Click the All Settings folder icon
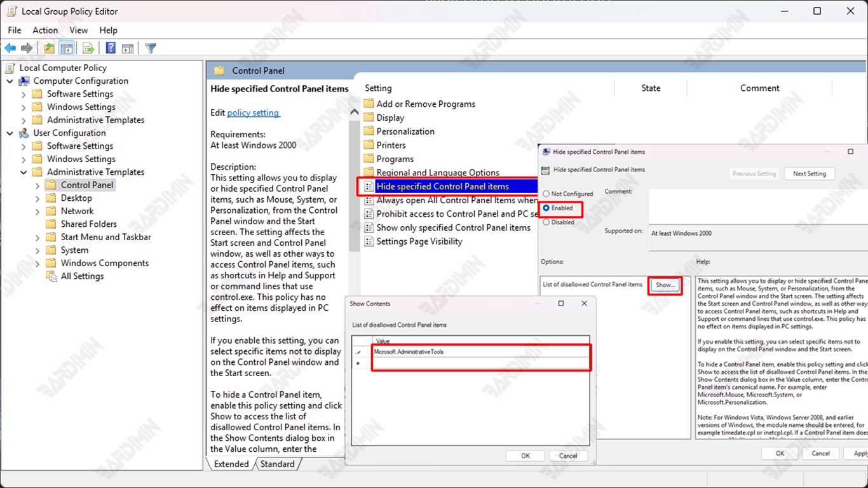Screen dimensions: 868x488 [51, 276]
